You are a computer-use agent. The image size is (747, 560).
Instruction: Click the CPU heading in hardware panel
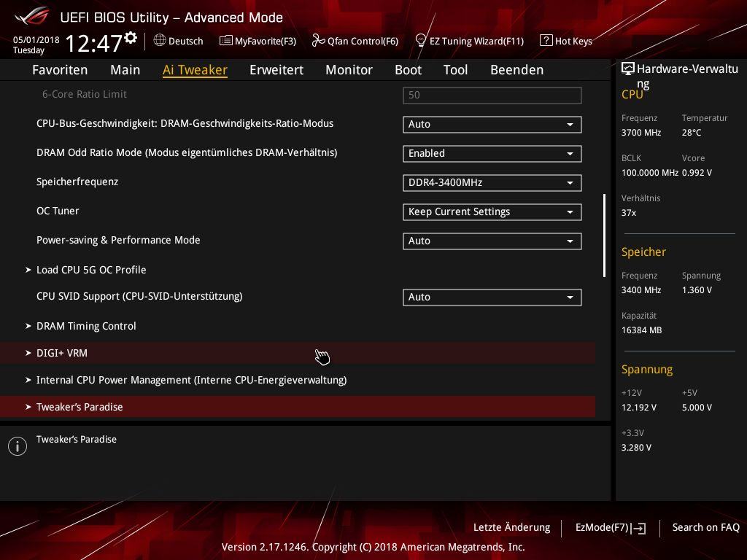[x=632, y=95]
